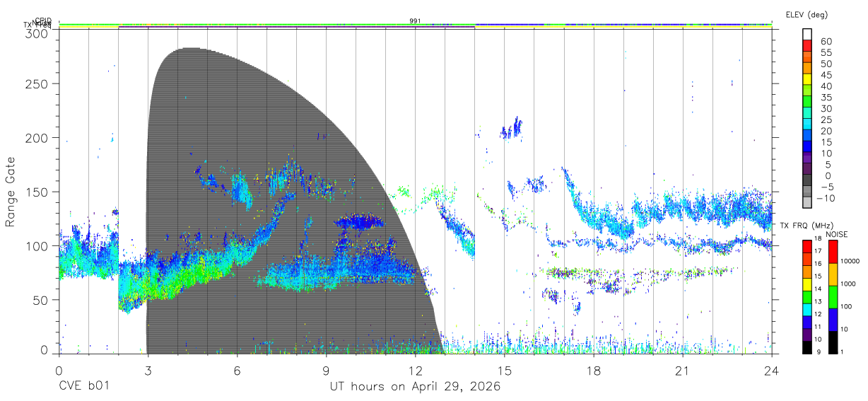The width and height of the screenshot is (868, 401).
Task: Click the '21' tick on UT hours axis
Action: click(x=682, y=371)
